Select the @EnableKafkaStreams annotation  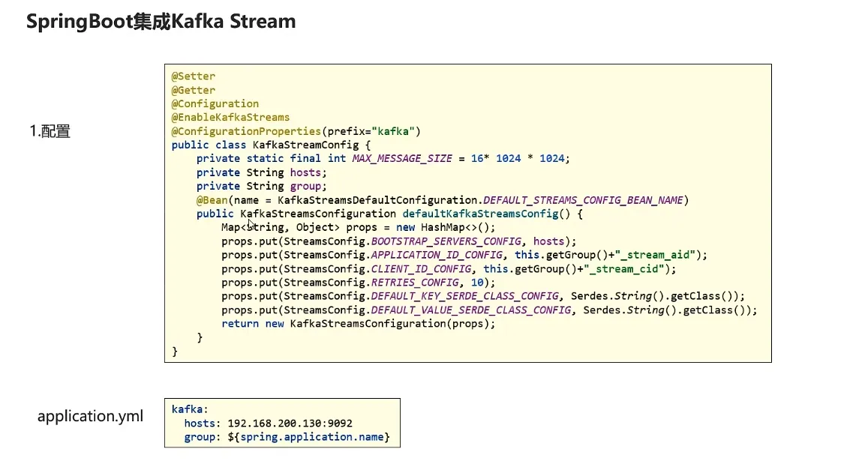pyautogui.click(x=230, y=118)
